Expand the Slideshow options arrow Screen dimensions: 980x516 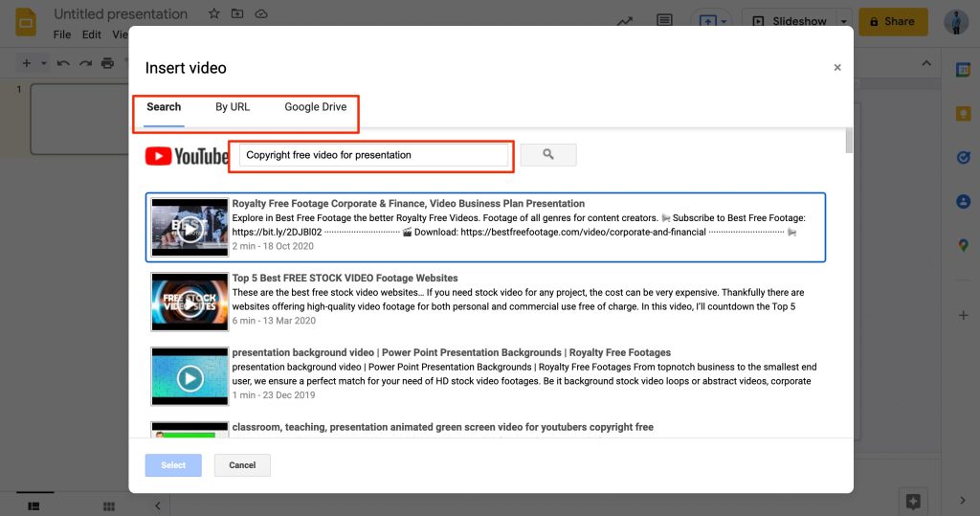point(844,21)
